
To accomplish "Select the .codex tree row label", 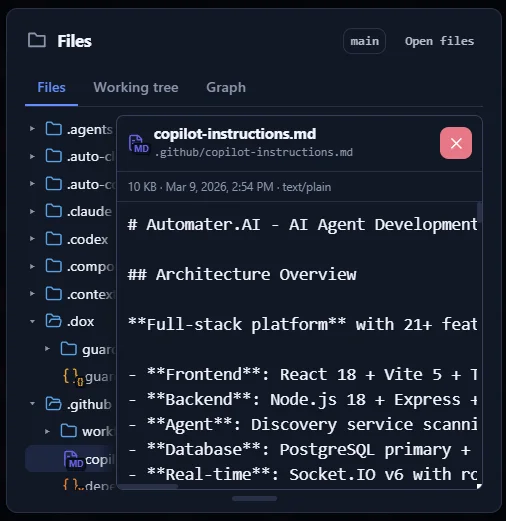I will (x=87, y=239).
